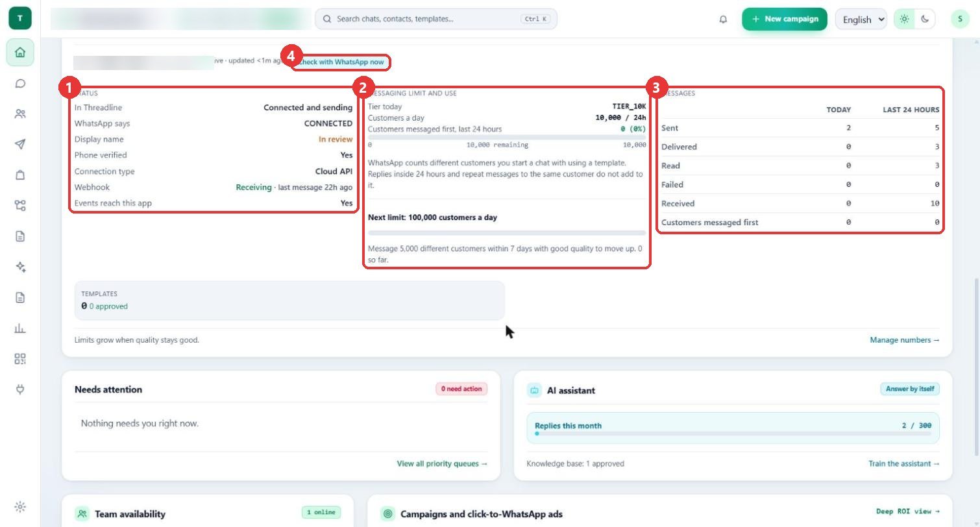Open the chats speech bubble icon

20,83
